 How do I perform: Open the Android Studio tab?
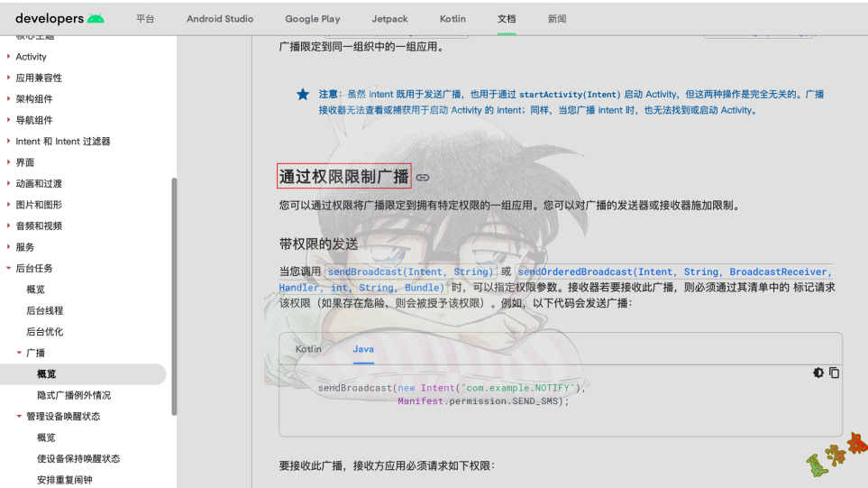pyautogui.click(x=220, y=19)
